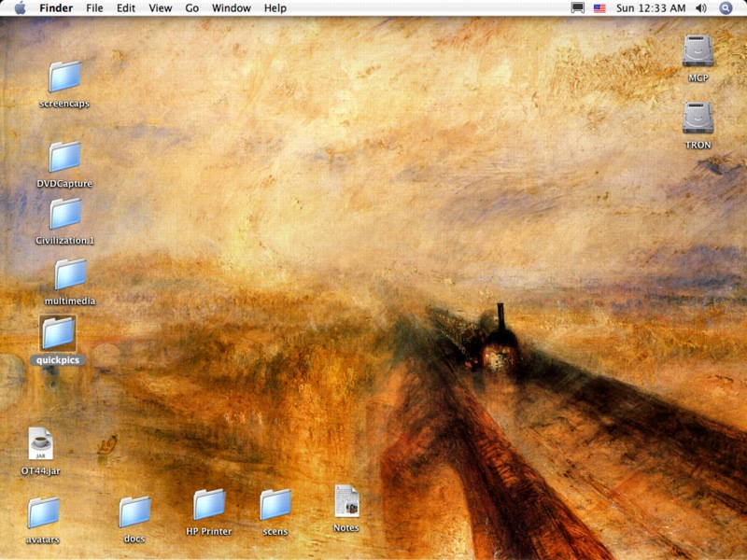Click the TRON hard drive icon
The height and width of the screenshot is (560, 747).
click(698, 118)
